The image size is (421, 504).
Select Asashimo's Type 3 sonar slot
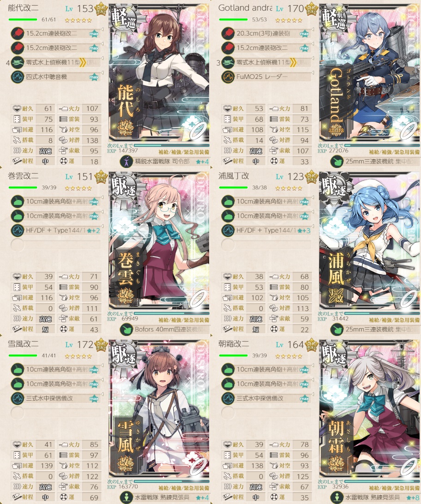coord(266,398)
